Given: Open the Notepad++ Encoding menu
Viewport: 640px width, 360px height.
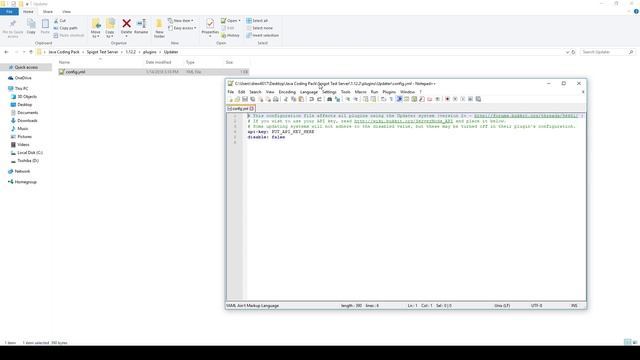Looking at the screenshot, I should pyautogui.click(x=287, y=92).
